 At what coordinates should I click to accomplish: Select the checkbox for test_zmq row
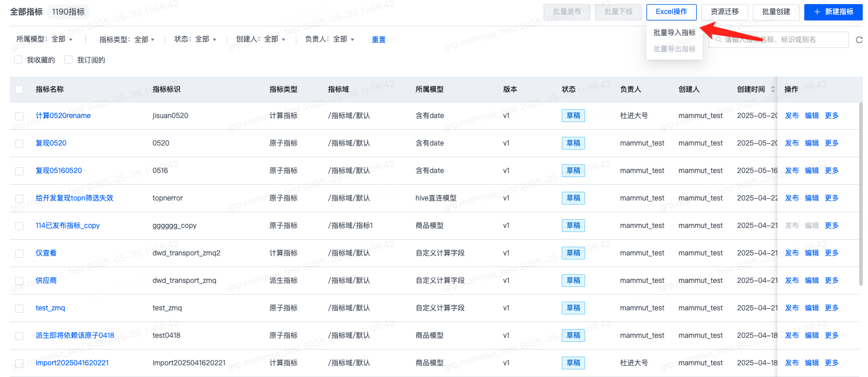coord(19,308)
